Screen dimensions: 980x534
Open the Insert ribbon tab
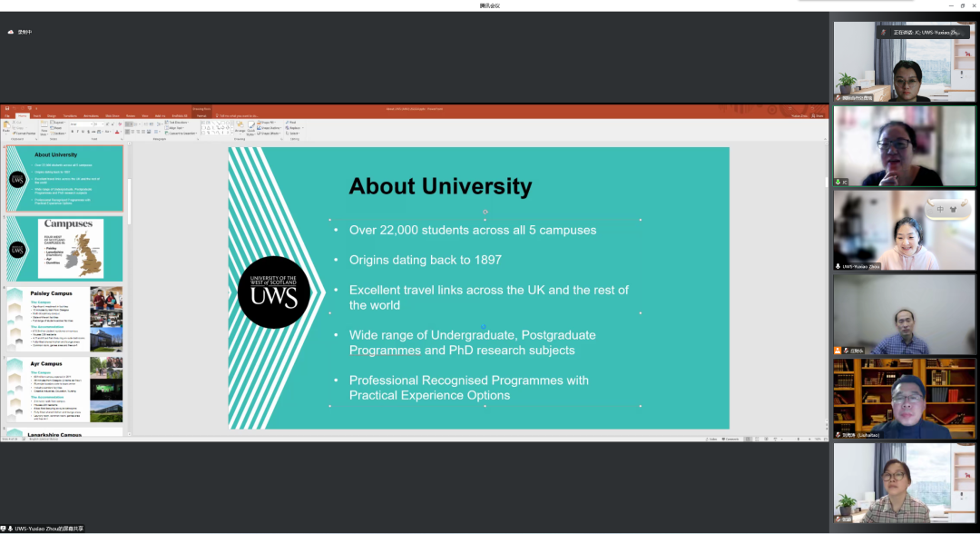(37, 115)
